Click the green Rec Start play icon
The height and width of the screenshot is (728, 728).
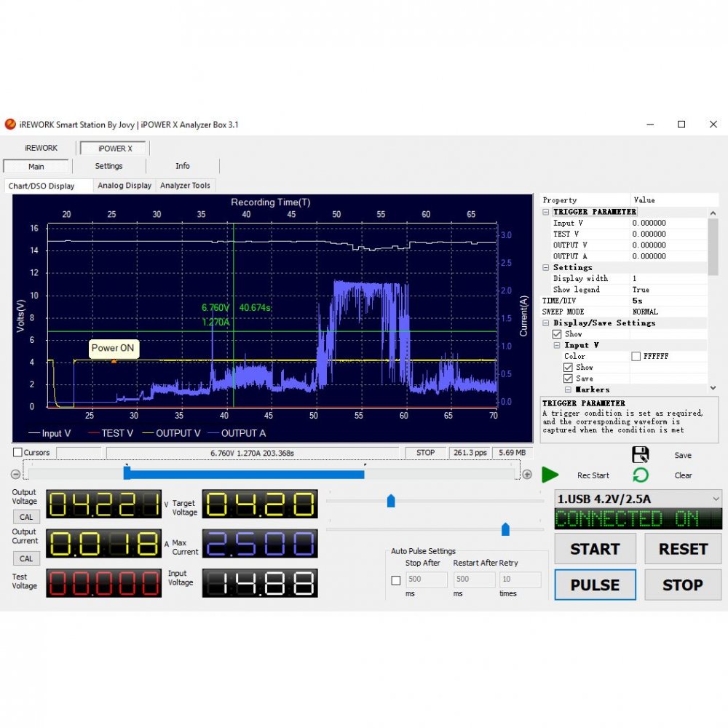[550, 475]
